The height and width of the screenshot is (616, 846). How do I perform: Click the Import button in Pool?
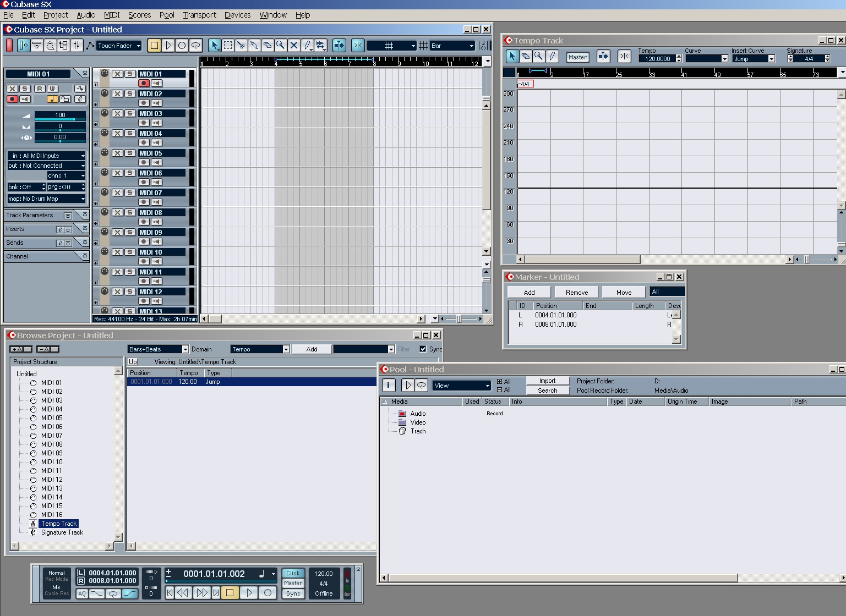[547, 381]
